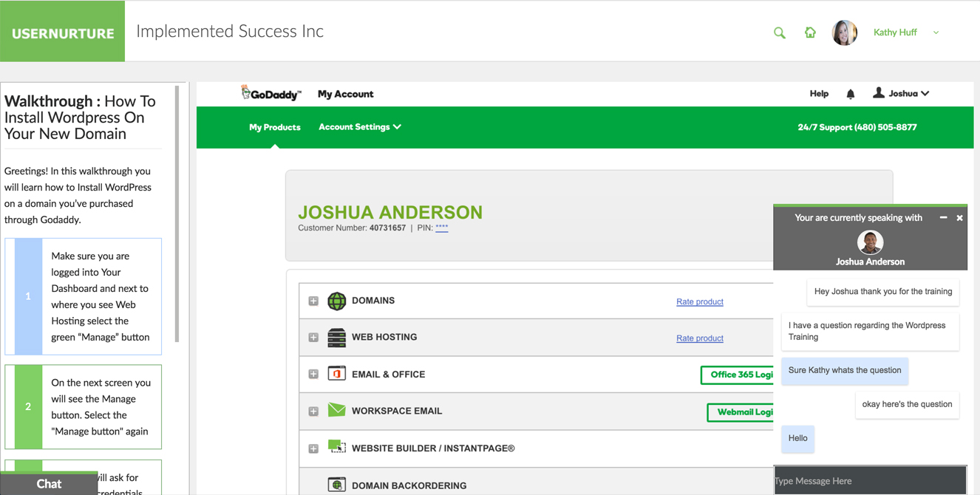Click Joshua Anderson's chat avatar

pos(870,242)
